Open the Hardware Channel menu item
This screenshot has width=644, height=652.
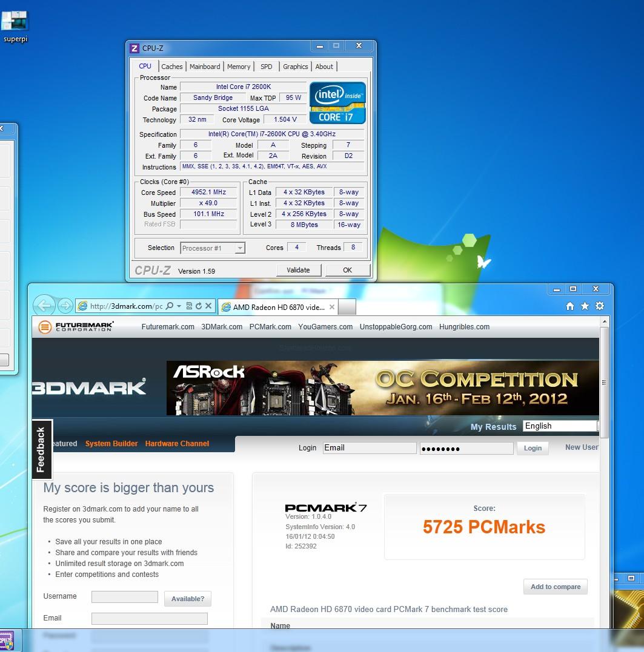point(178,443)
